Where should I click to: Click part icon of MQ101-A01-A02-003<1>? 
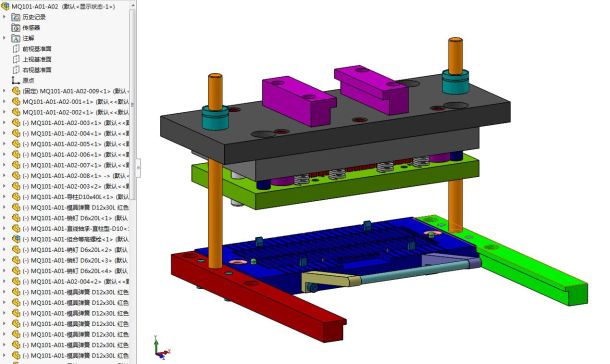click(16, 122)
